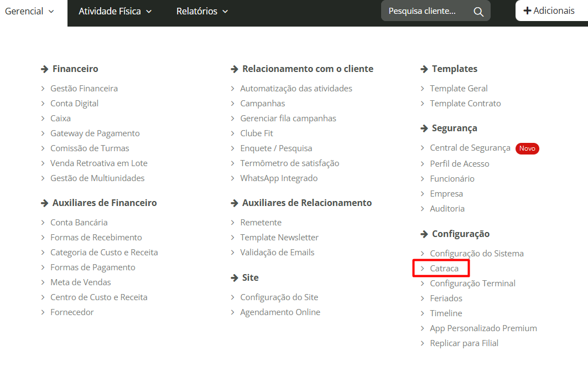Open Remetente
588x381 pixels.
(261, 223)
